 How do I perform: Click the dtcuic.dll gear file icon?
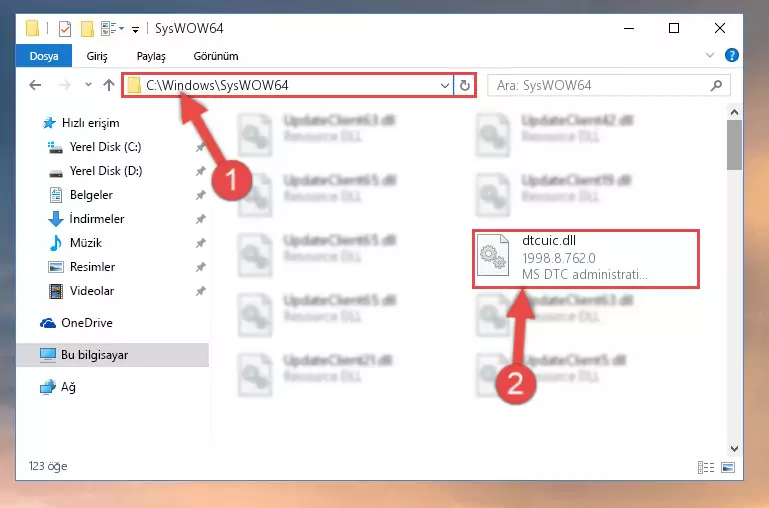tap(492, 255)
